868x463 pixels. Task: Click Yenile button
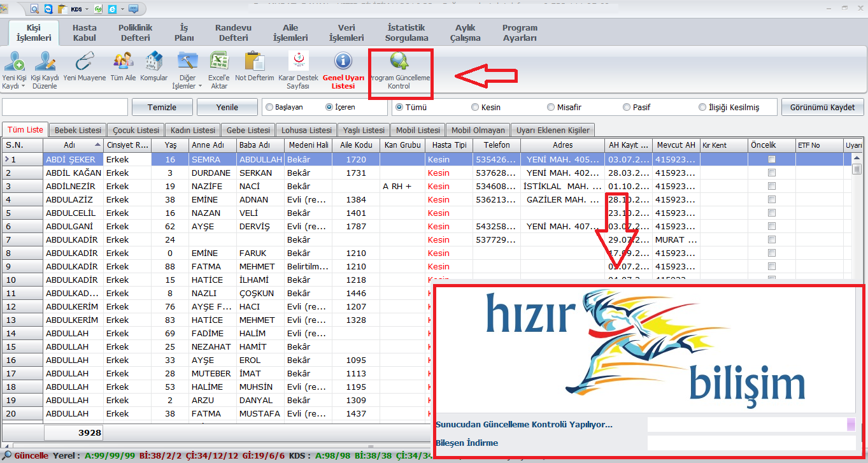pyautogui.click(x=227, y=107)
